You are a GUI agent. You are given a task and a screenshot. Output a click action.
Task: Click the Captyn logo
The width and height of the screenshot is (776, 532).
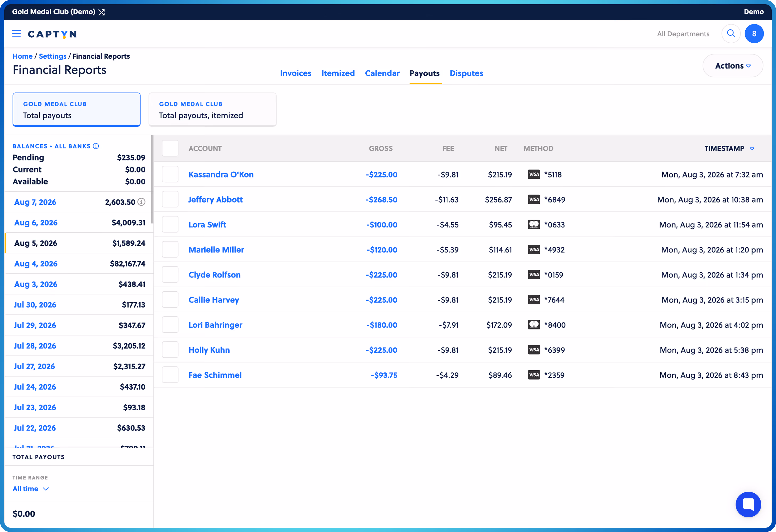point(52,34)
